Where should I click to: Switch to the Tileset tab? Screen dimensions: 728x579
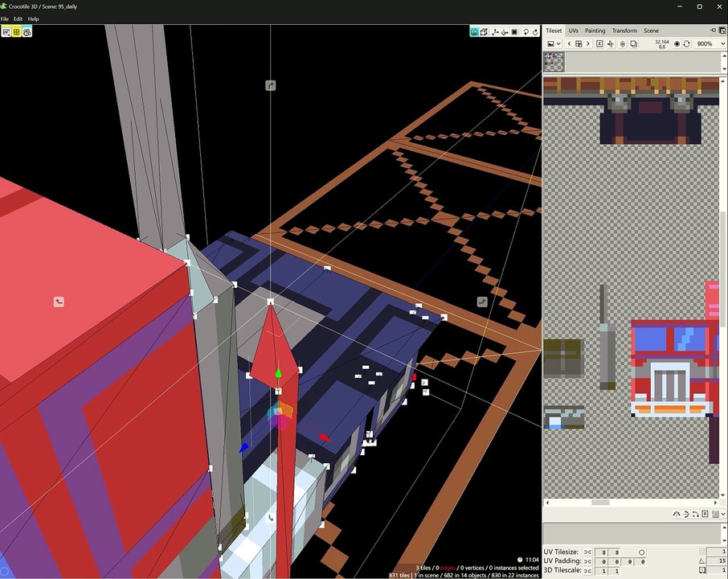pos(554,31)
